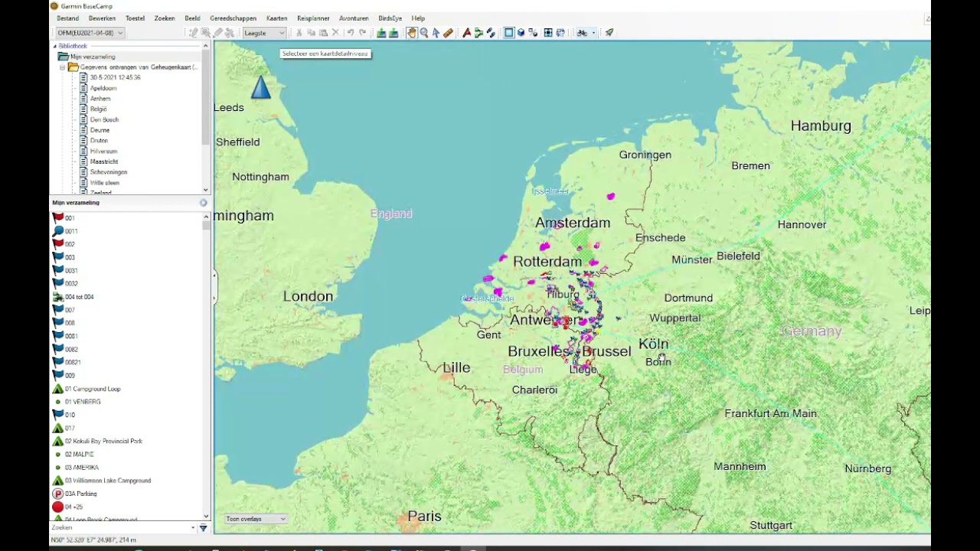Open the Toestel menu
980x551 pixels.
(135, 18)
